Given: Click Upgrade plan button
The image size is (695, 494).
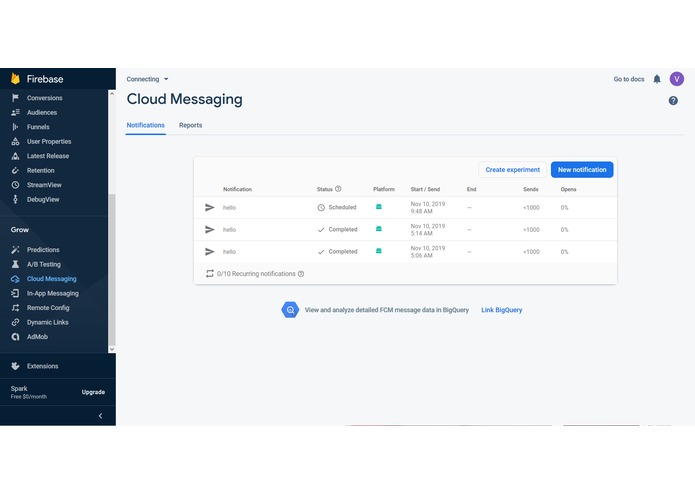Looking at the screenshot, I should 93,392.
